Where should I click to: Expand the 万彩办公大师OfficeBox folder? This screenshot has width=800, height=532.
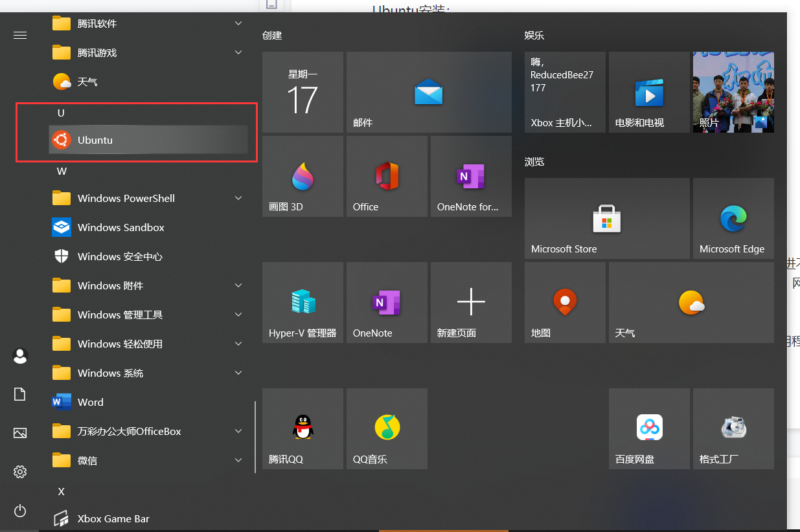click(148, 431)
